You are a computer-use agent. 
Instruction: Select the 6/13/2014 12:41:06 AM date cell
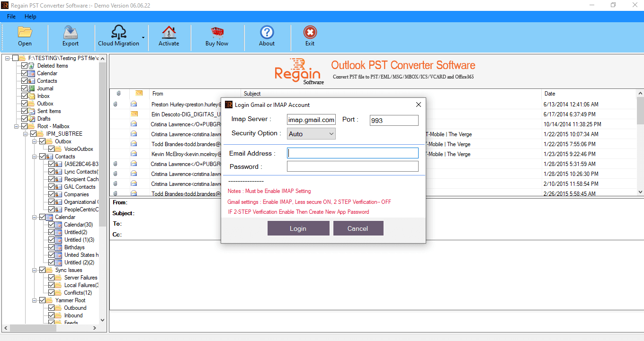570,104
